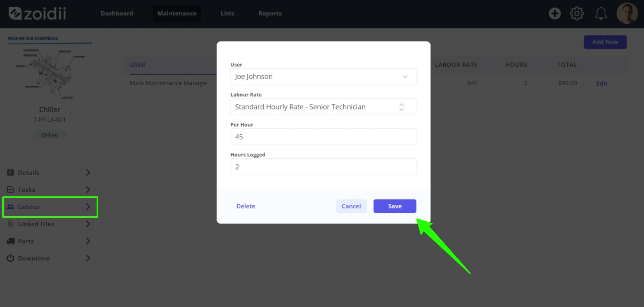The height and width of the screenshot is (307, 644).
Task: Click the Tasks checkbox icon in sidebar
Action: point(11,190)
